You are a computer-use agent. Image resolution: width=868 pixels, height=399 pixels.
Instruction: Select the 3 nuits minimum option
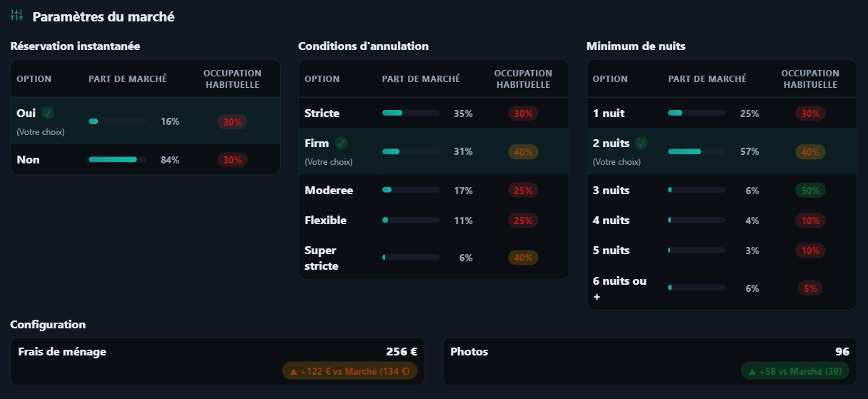coord(612,191)
